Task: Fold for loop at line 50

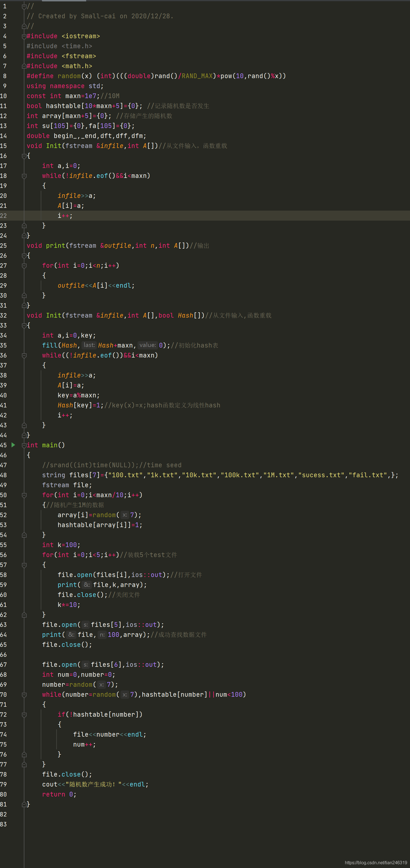Action: tap(24, 495)
